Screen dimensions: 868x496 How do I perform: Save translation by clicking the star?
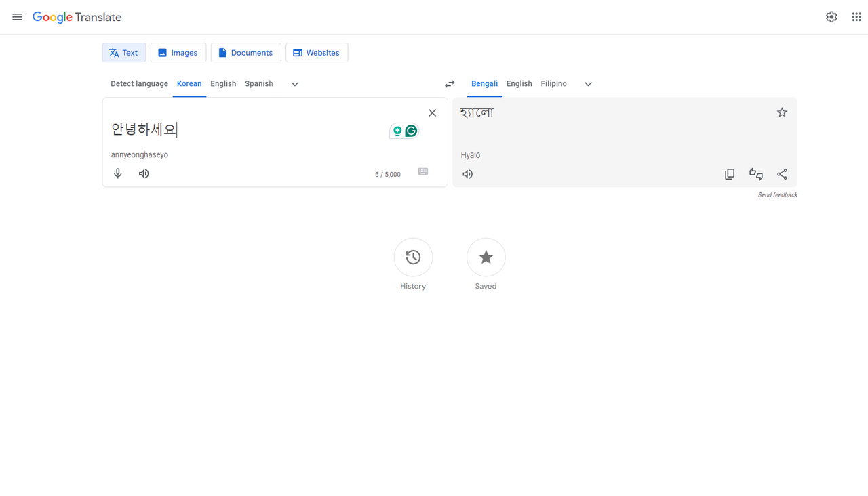pos(782,112)
